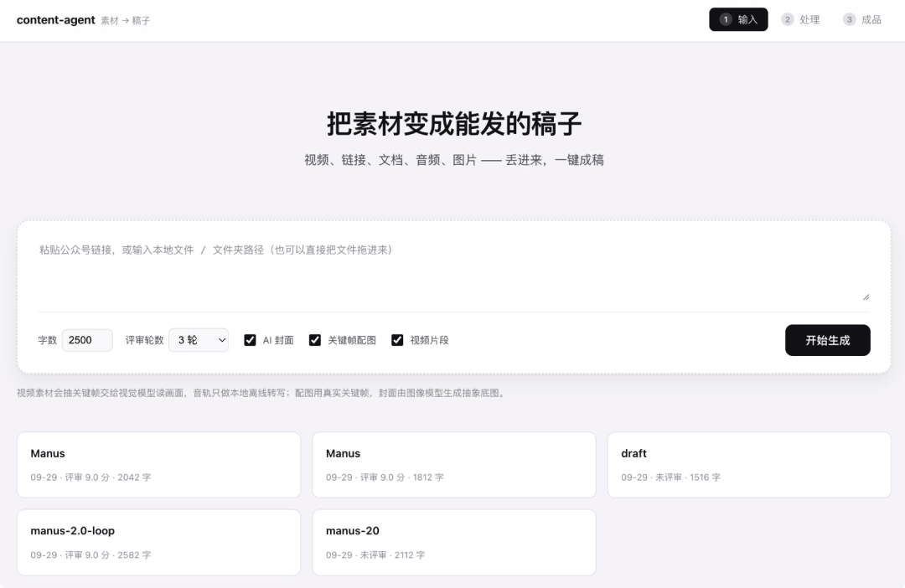The image size is (905, 588).
Task: Click text 09-29 · 未评审 · 2112 字
Action: pos(375,555)
